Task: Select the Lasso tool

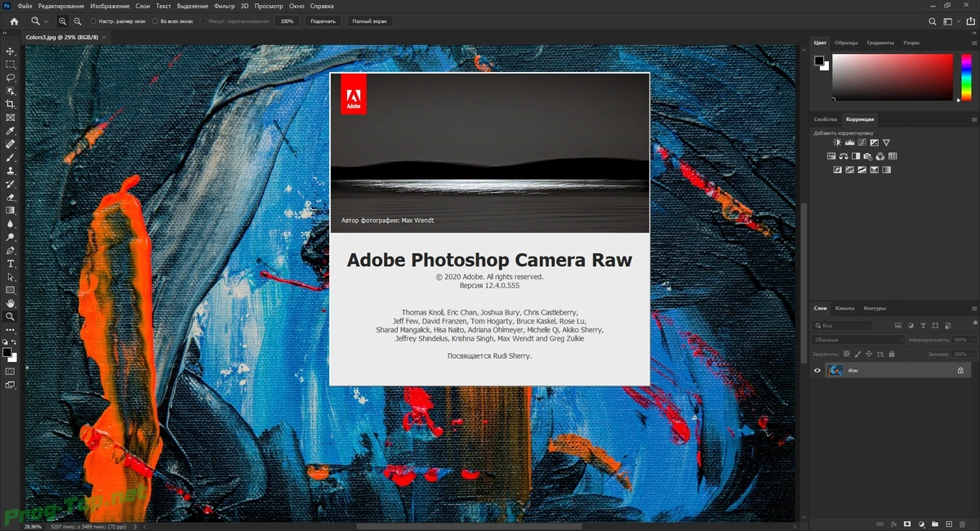Action: click(11, 78)
